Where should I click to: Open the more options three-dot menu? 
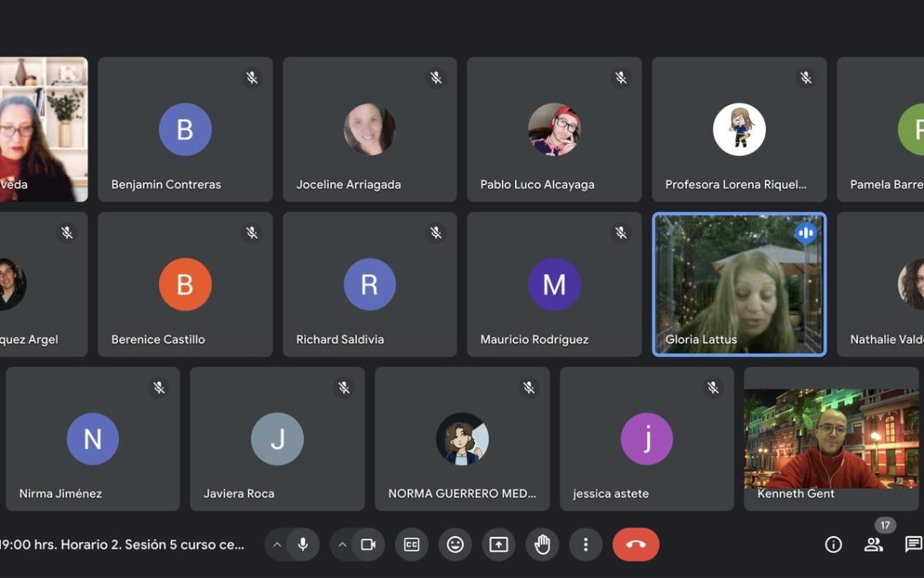click(x=585, y=545)
